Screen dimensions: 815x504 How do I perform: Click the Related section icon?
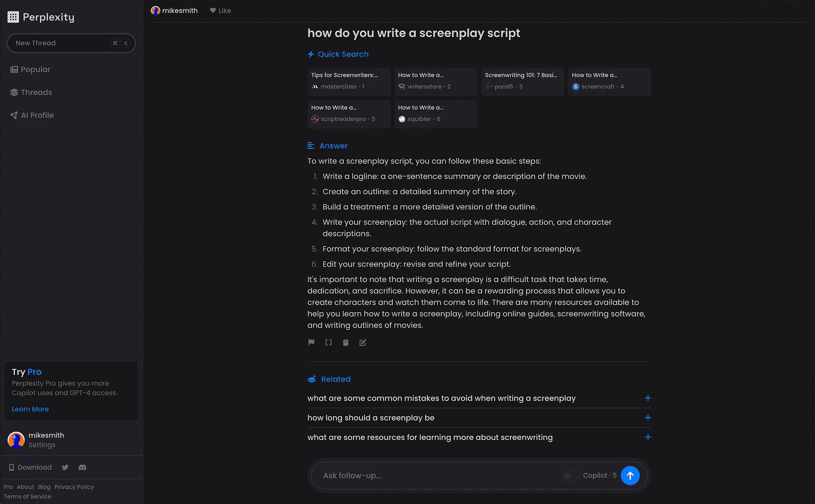(312, 379)
